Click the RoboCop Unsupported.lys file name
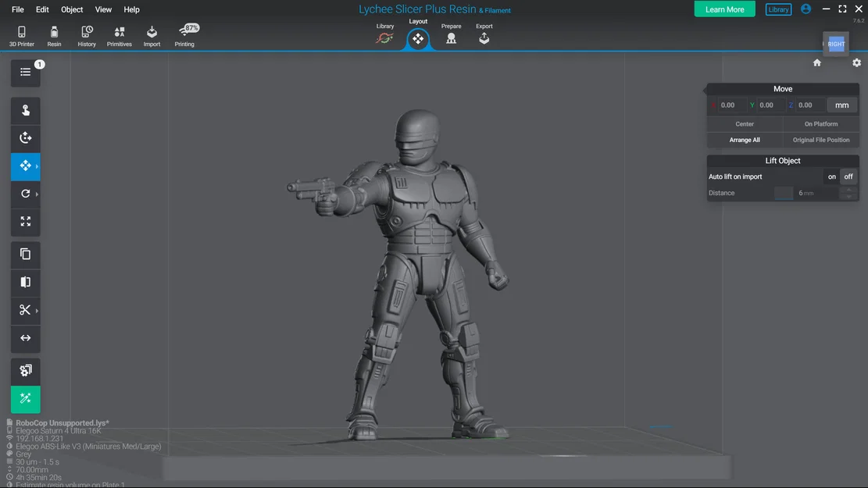 tap(63, 422)
